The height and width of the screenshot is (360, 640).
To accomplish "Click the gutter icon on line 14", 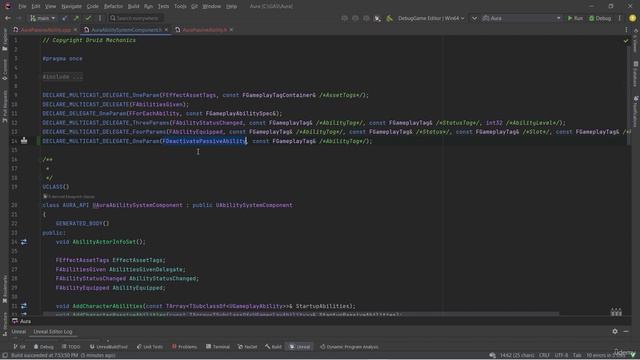I will coord(24,141).
